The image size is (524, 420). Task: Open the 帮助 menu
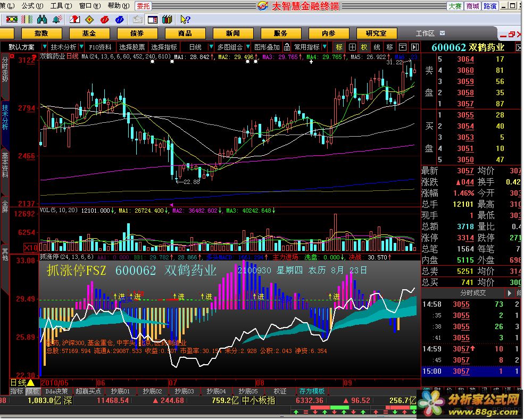click(119, 6)
